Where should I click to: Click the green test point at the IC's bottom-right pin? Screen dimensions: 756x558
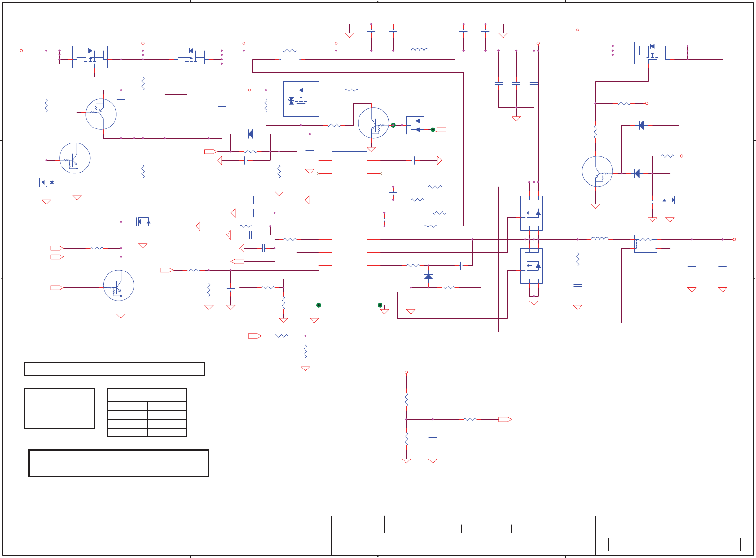[x=380, y=305]
